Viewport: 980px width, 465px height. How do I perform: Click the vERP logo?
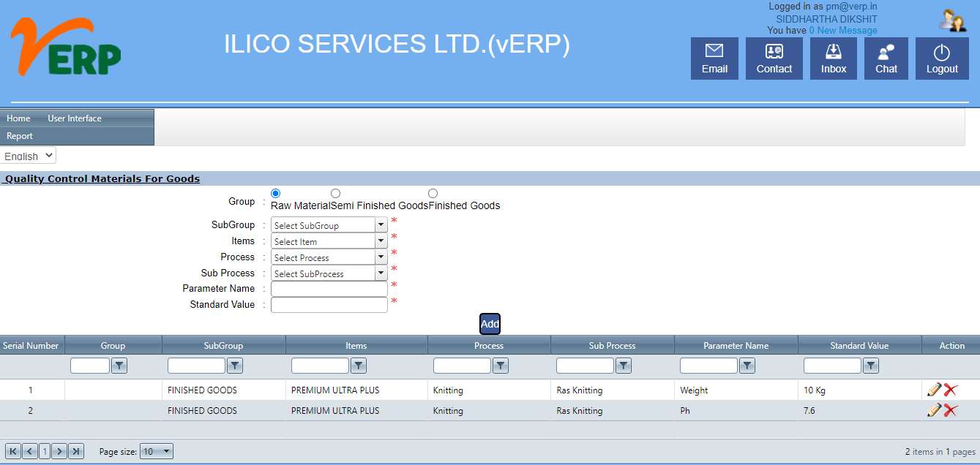click(x=66, y=47)
